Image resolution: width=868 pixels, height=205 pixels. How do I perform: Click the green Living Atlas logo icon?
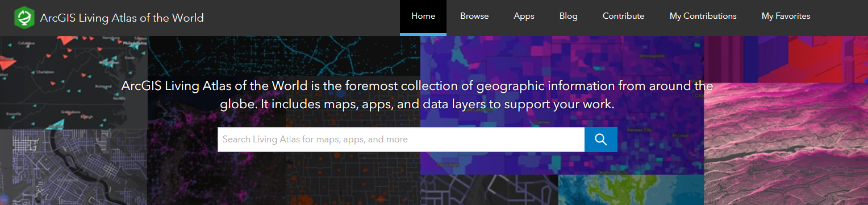click(x=24, y=17)
